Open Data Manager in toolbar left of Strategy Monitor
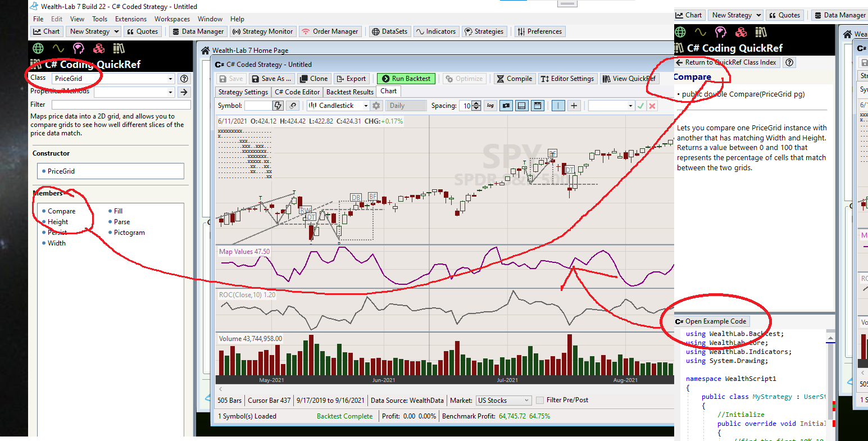 pyautogui.click(x=198, y=31)
